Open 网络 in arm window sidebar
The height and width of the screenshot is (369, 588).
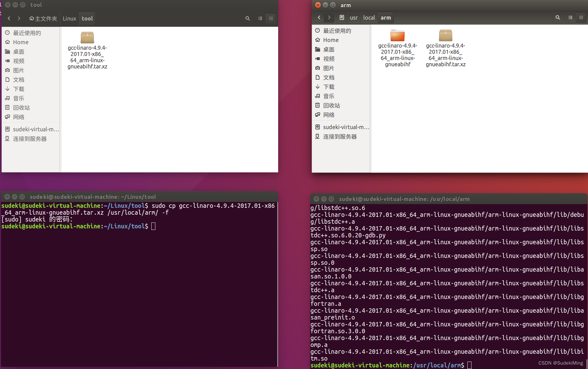[341, 114]
